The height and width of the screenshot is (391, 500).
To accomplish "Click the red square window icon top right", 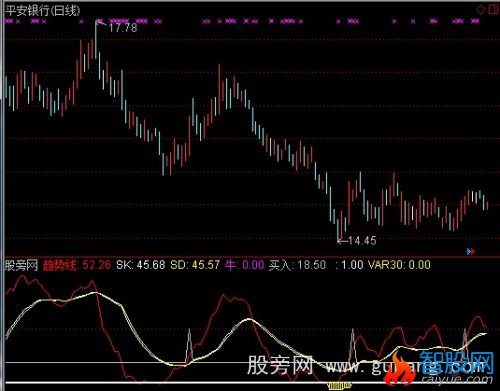I will [494, 10].
